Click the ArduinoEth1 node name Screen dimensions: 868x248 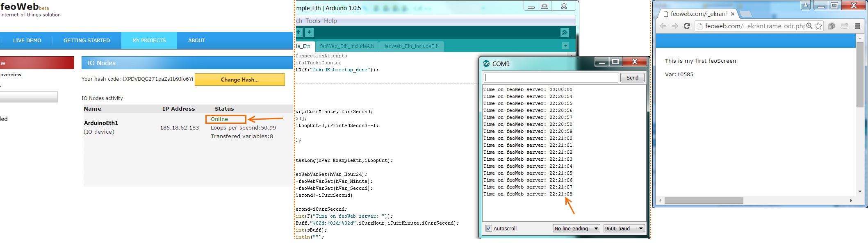pyautogui.click(x=101, y=123)
